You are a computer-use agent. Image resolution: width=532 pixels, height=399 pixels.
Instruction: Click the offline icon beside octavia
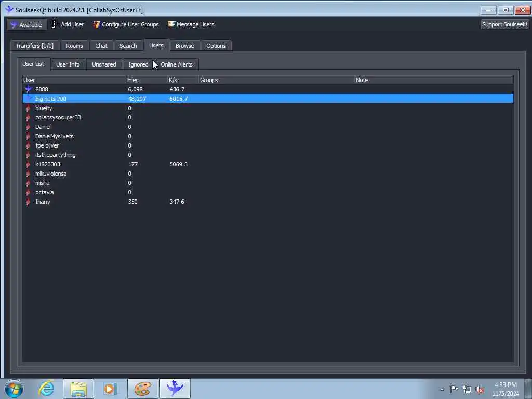pyautogui.click(x=28, y=192)
